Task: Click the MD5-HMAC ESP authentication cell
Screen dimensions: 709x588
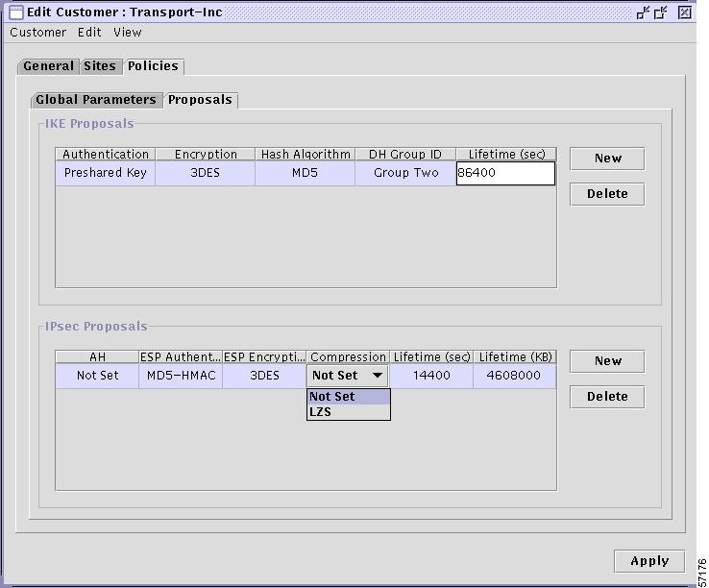Action: click(181, 376)
